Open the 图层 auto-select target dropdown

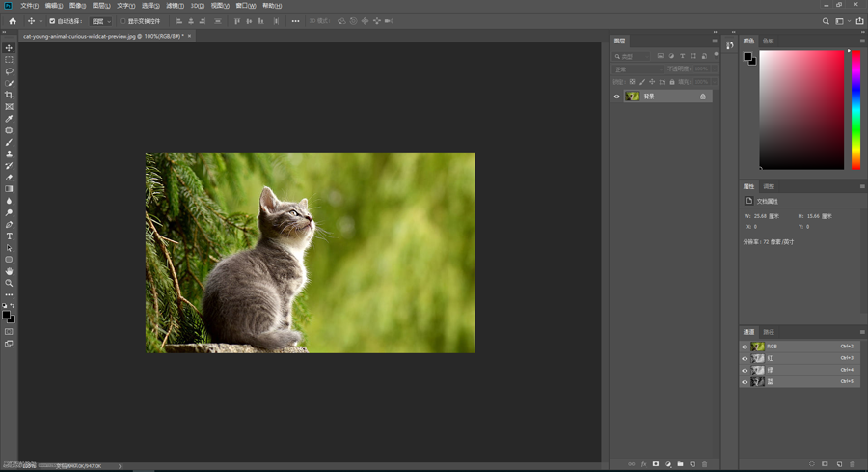101,21
